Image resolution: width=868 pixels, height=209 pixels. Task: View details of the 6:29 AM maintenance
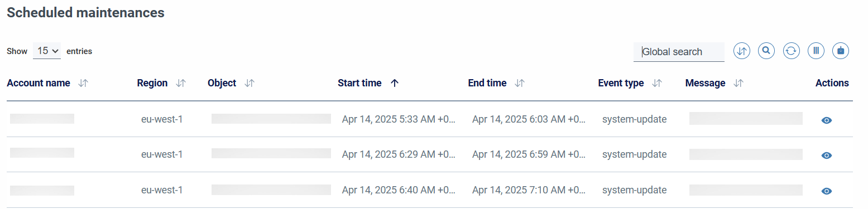[x=827, y=155]
